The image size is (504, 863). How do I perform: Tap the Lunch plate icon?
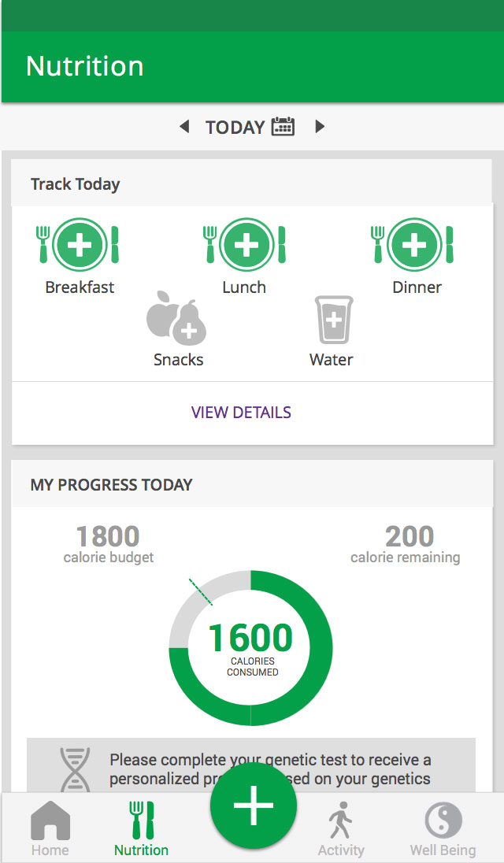[246, 244]
